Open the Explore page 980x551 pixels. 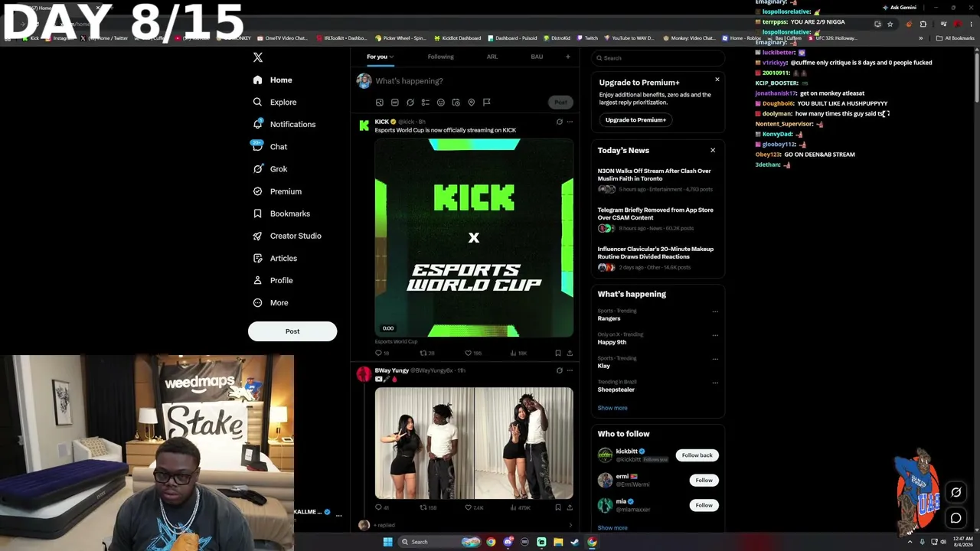pos(275,102)
